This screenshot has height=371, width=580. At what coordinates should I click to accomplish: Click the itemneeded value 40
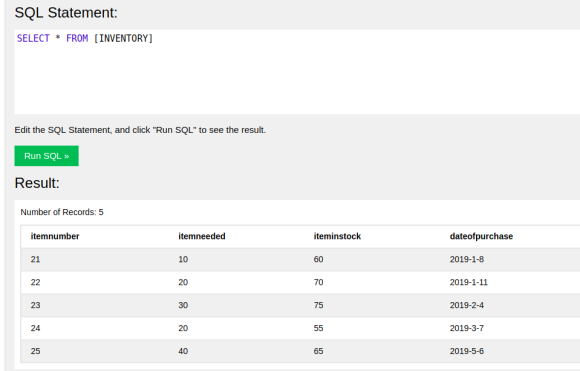(x=183, y=351)
